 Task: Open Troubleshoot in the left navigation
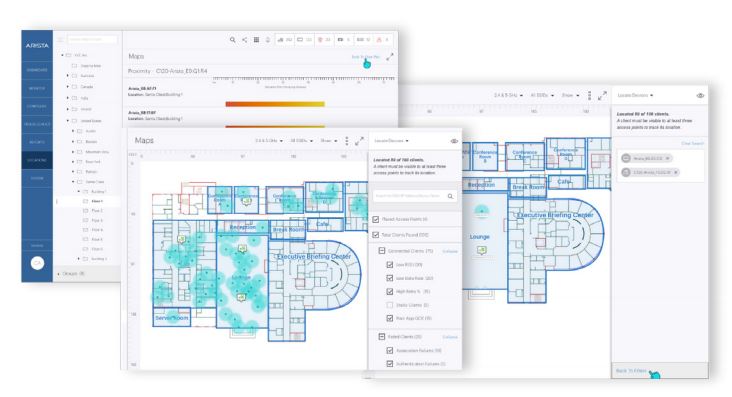pos(37,124)
